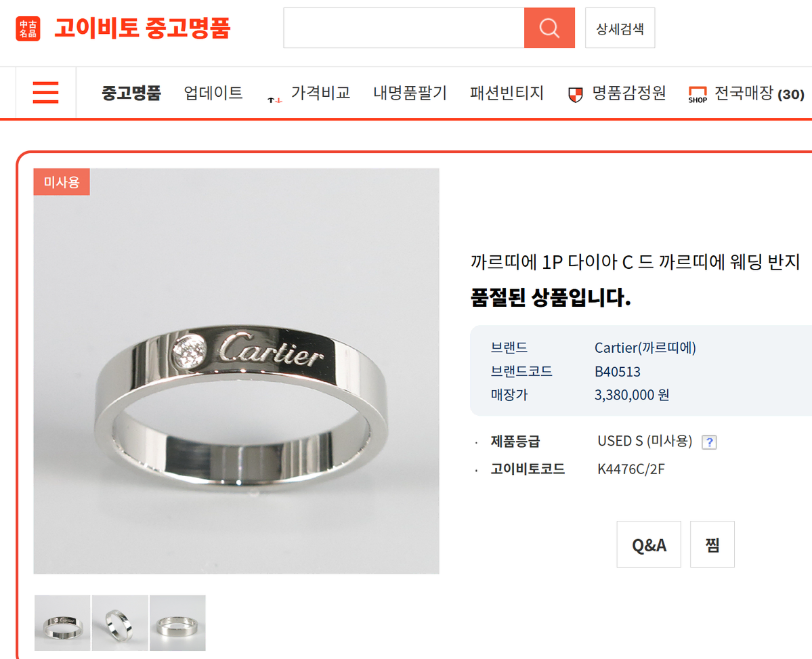Image resolution: width=812 pixels, height=659 pixels.
Task: Open the 패션빈티지 menu item
Action: 507,93
